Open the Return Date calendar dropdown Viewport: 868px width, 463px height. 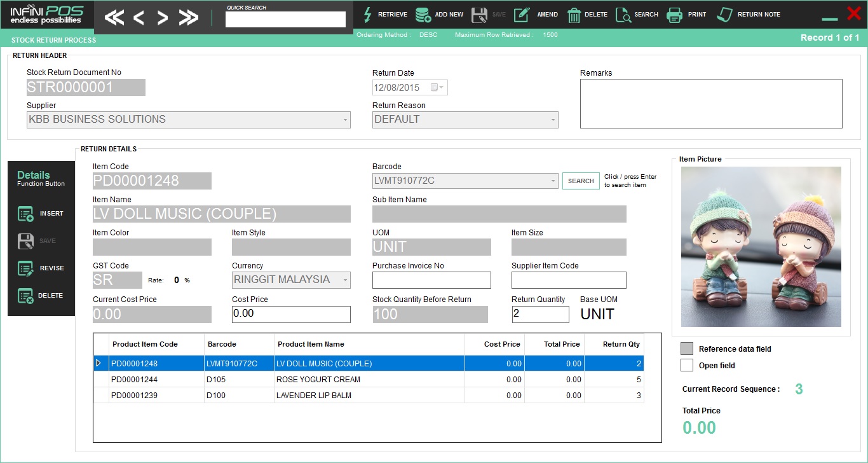pos(438,87)
